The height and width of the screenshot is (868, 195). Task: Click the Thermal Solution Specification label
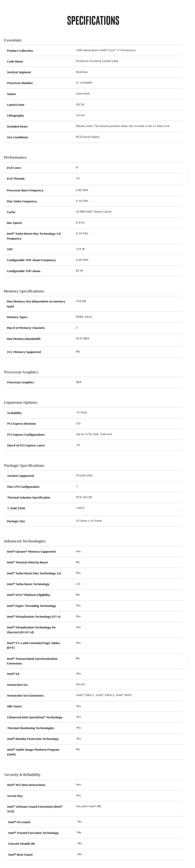pyautogui.click(x=29, y=498)
